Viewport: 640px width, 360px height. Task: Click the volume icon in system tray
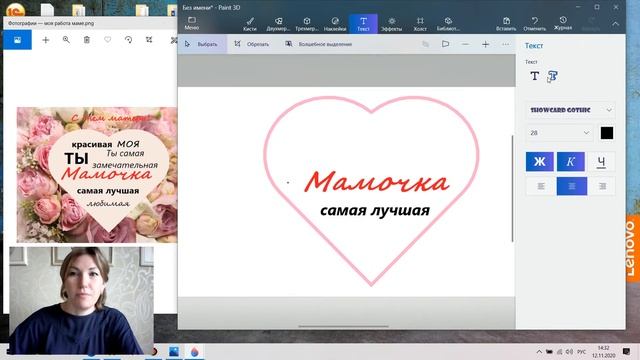[x=570, y=351]
